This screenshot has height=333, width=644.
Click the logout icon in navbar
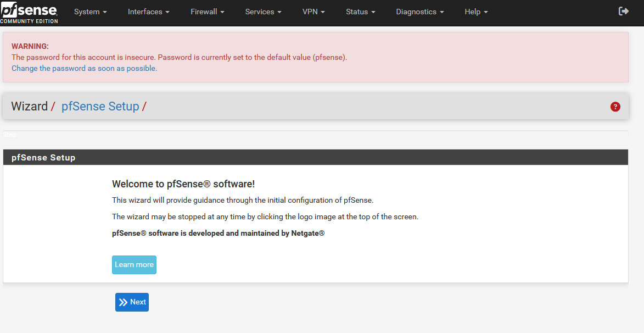tap(623, 12)
